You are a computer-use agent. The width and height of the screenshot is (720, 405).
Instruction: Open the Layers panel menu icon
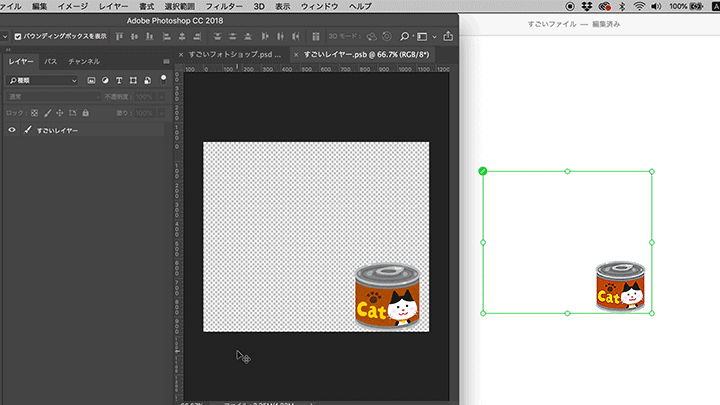tap(166, 61)
